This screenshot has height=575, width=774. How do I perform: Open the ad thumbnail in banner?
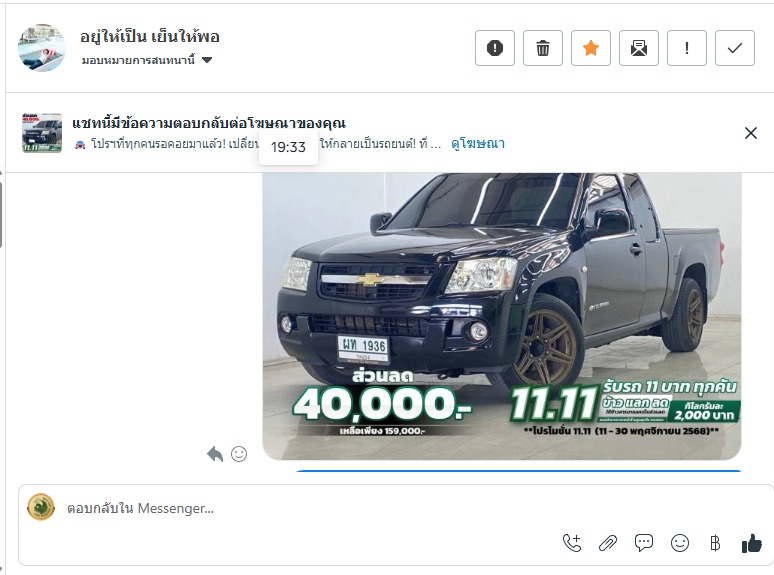(x=42, y=133)
